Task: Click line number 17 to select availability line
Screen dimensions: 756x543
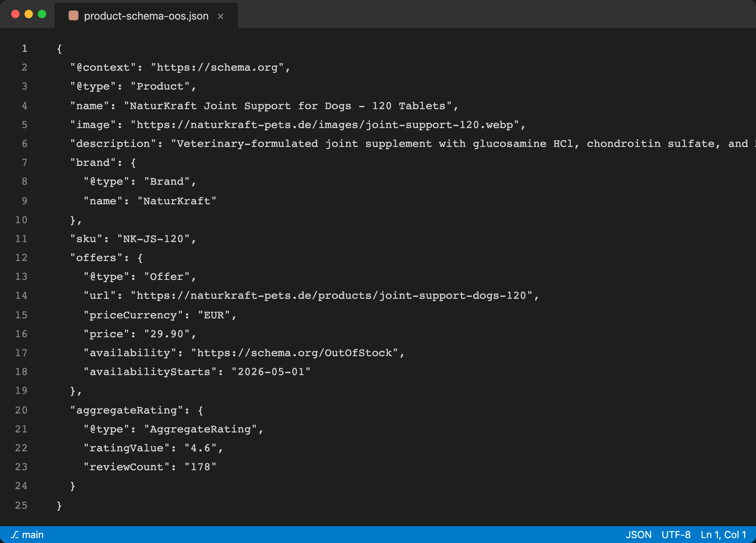Action: point(21,353)
